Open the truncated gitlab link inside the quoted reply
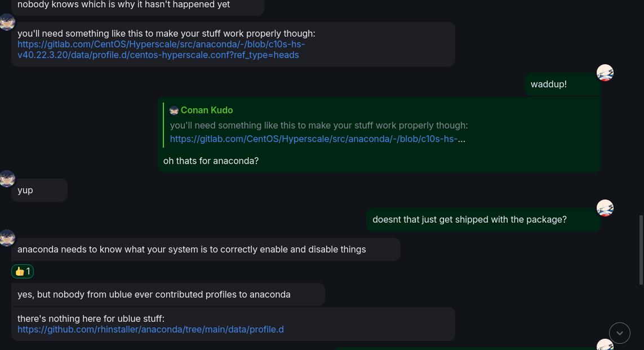This screenshot has height=350, width=644. pyautogui.click(x=317, y=139)
